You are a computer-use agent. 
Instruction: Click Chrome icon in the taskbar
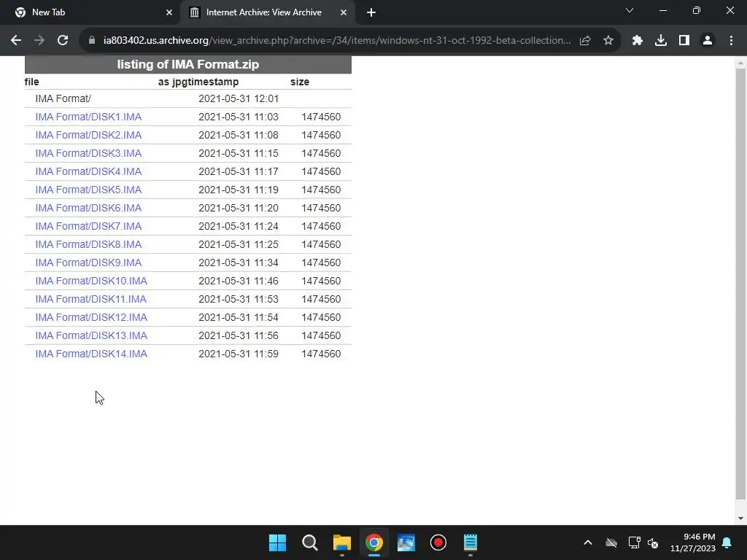pos(374,542)
